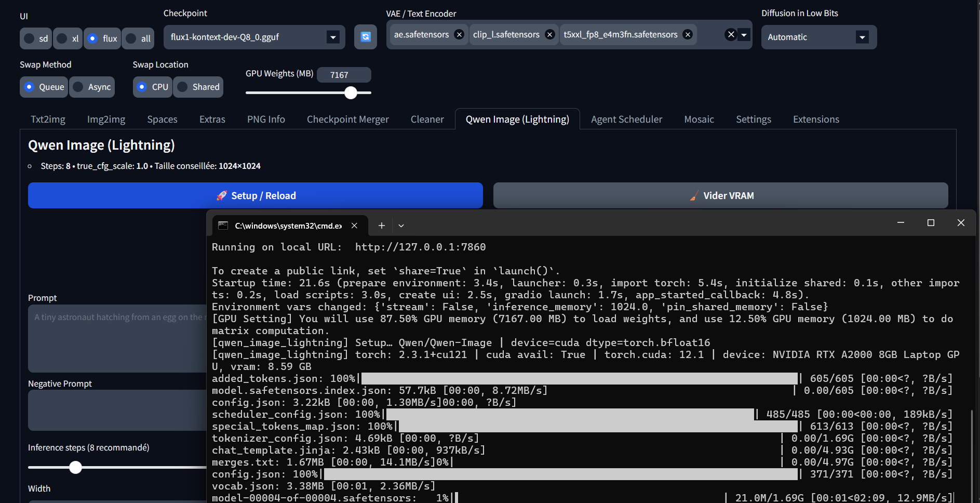
Task: Click the Setup / Reload button
Action: (x=256, y=195)
